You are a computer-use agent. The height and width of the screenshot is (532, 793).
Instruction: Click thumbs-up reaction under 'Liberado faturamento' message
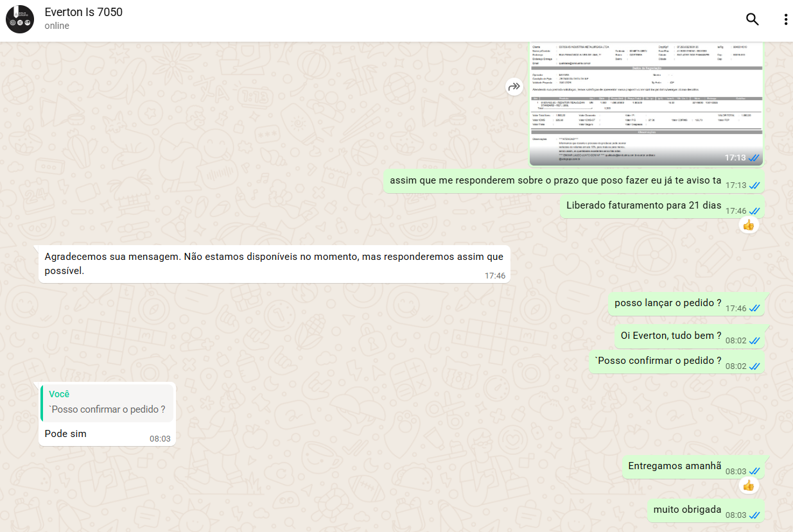coord(748,225)
